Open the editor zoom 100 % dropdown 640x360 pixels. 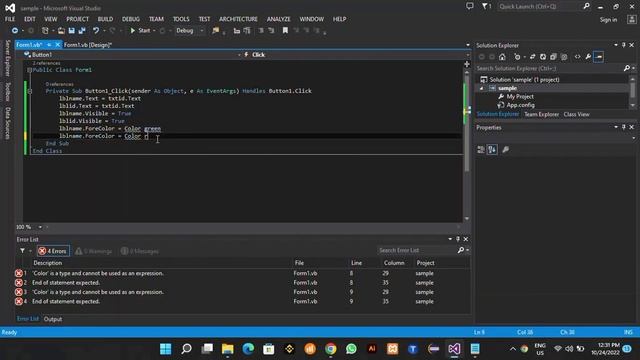(40, 227)
